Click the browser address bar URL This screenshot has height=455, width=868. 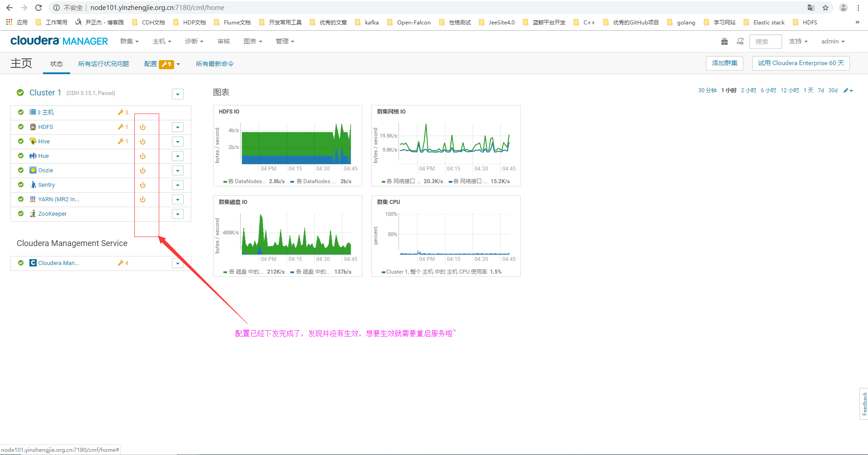click(157, 8)
